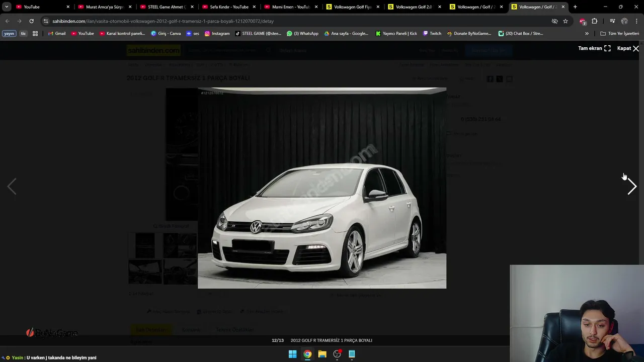
Task: Switch to the Volkswagen Golf Fiya tab
Action: 352,7
